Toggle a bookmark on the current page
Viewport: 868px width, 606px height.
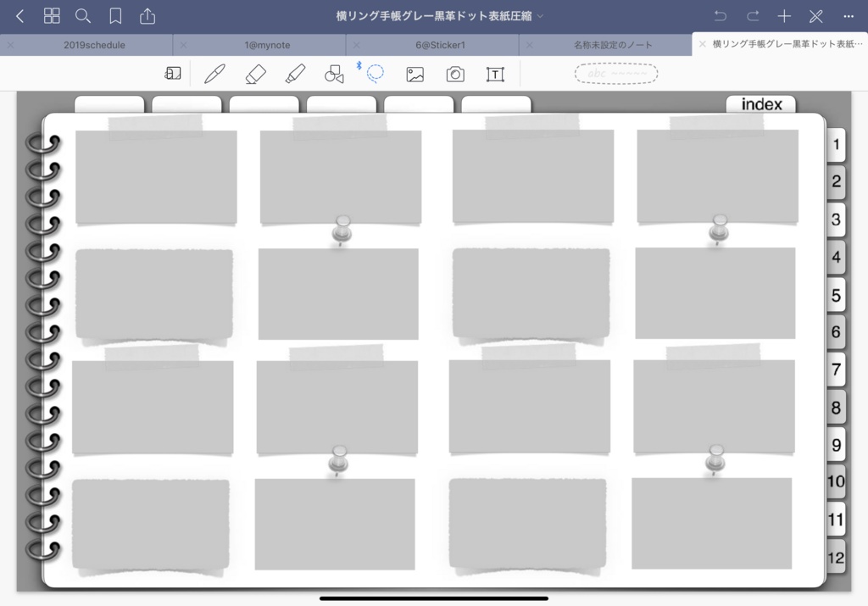click(117, 15)
